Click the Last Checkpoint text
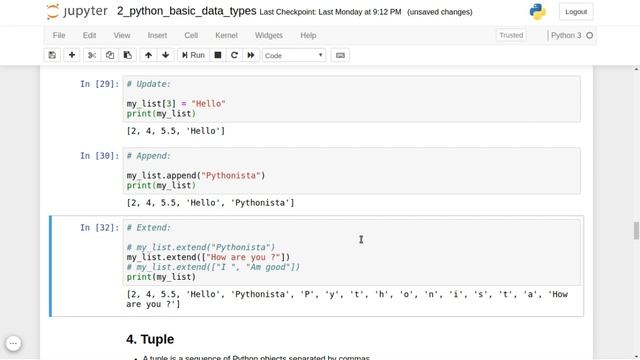This screenshot has height=360, width=640. coord(330,12)
